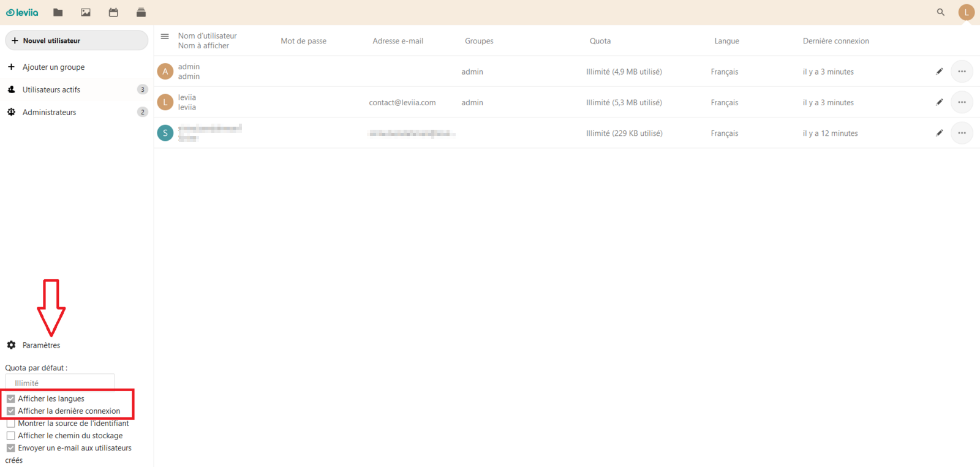Open the Files folder icon
This screenshot has height=467, width=980.
pyautogui.click(x=58, y=12)
